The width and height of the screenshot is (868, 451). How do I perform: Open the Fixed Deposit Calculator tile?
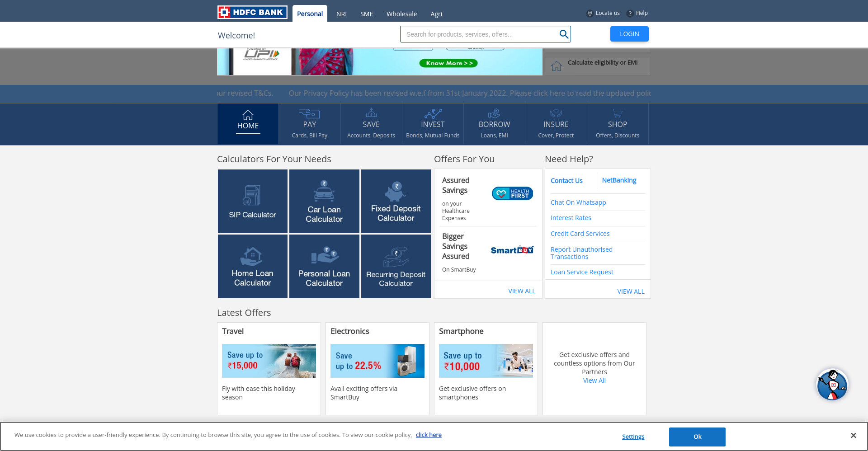[x=396, y=201]
